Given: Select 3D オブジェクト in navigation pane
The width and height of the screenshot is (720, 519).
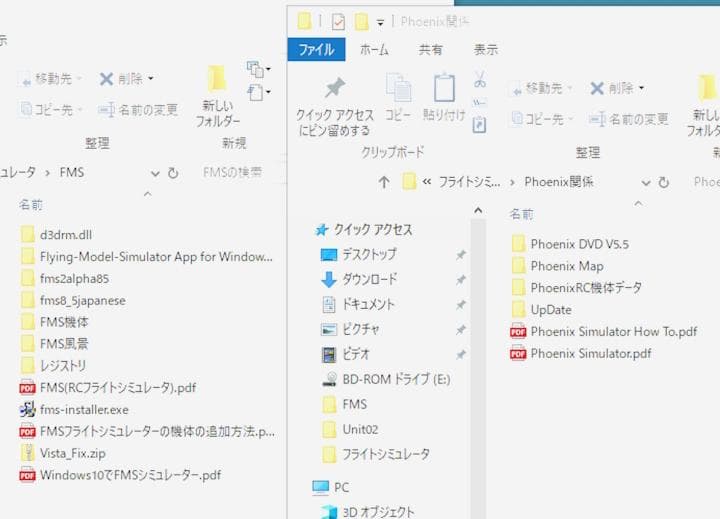Looking at the screenshot, I should pos(367,512).
